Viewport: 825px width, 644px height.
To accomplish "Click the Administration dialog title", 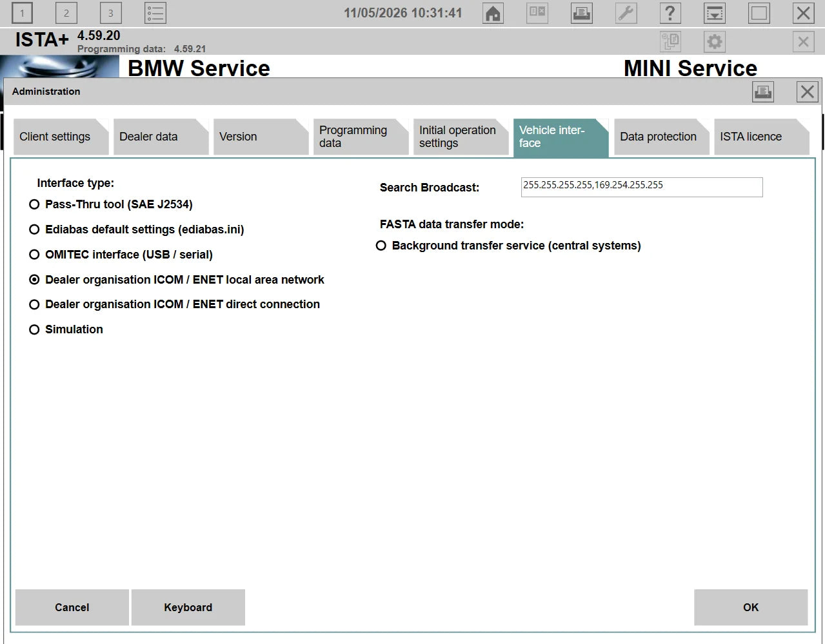I will (x=46, y=92).
